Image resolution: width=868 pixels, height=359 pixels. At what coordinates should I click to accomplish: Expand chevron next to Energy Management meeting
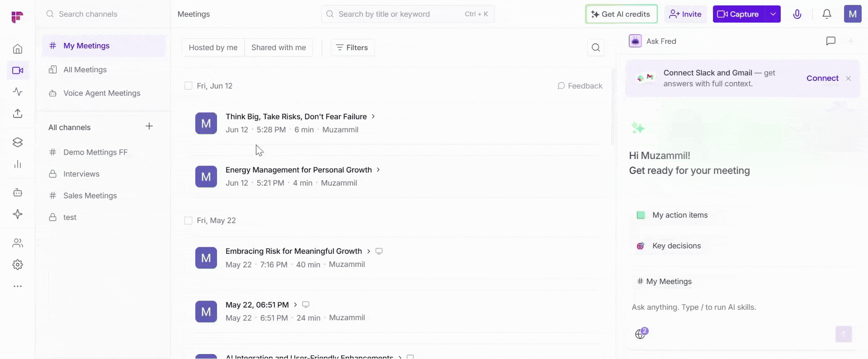[378, 170]
